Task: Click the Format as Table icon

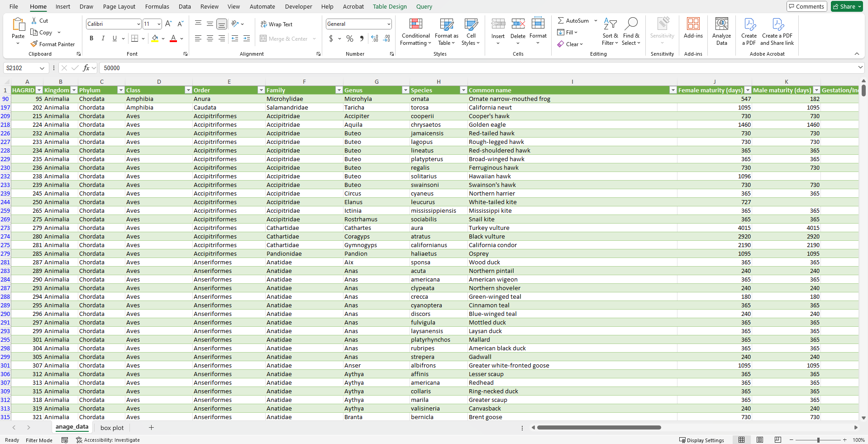Action: [446, 32]
